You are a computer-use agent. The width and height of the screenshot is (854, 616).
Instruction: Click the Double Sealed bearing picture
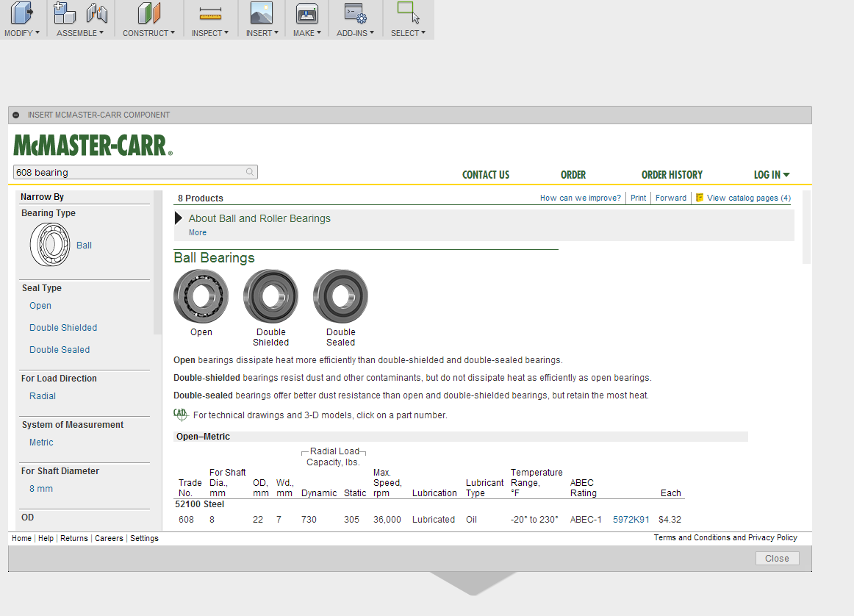pyautogui.click(x=340, y=296)
